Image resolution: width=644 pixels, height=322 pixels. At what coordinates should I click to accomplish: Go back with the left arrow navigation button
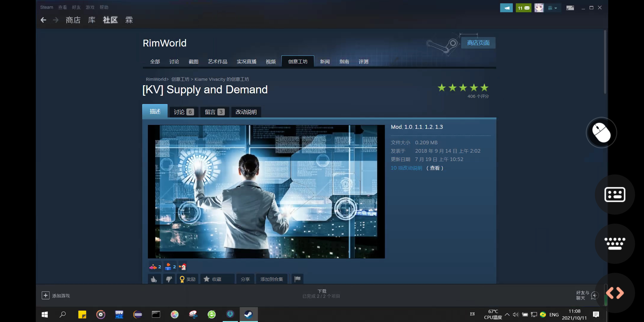pyautogui.click(x=44, y=20)
